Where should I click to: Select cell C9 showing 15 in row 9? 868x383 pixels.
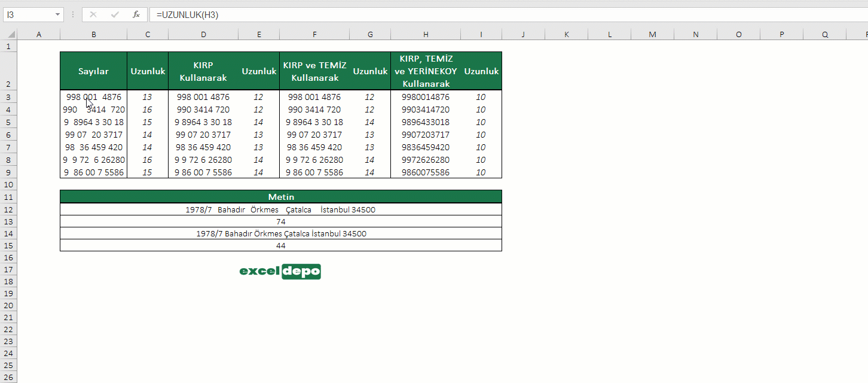coord(148,172)
